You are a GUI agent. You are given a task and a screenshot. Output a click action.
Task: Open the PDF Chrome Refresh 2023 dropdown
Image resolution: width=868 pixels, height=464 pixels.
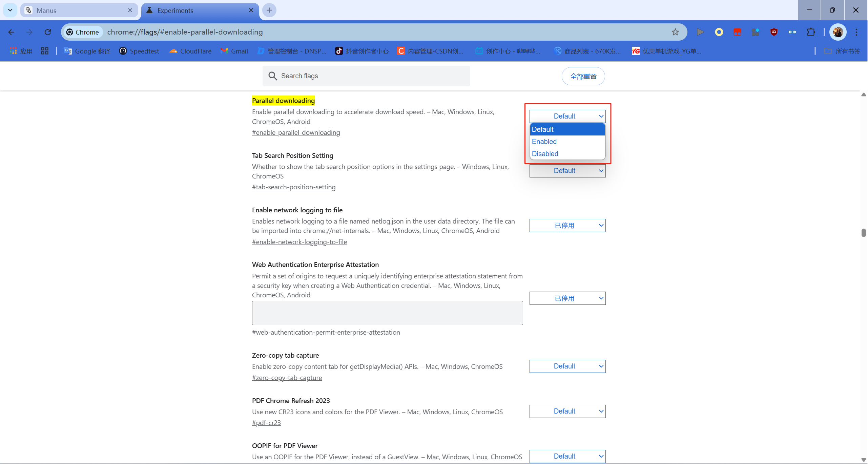click(x=567, y=411)
